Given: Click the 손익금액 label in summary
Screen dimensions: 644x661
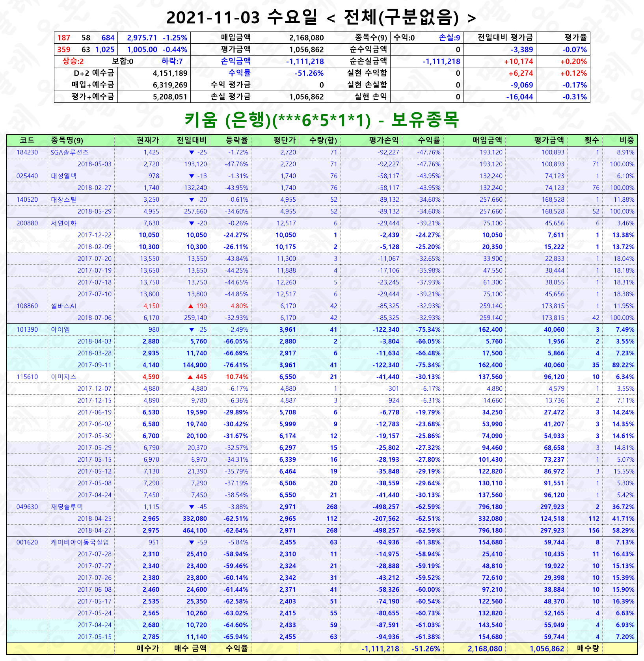Looking at the screenshot, I should tap(236, 61).
